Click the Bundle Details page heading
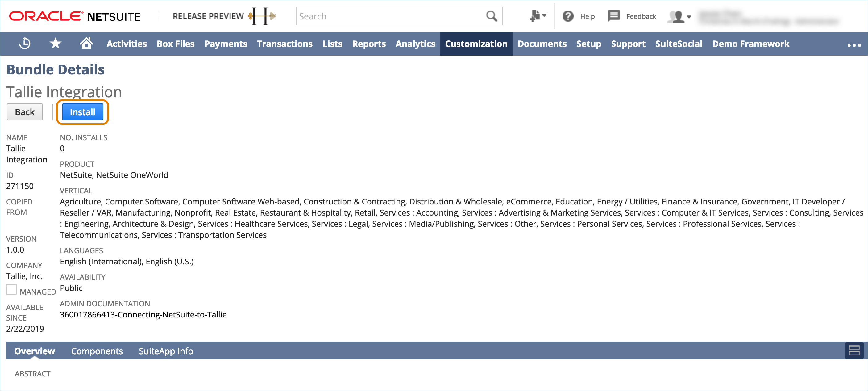Image resolution: width=868 pixels, height=391 pixels. (56, 69)
